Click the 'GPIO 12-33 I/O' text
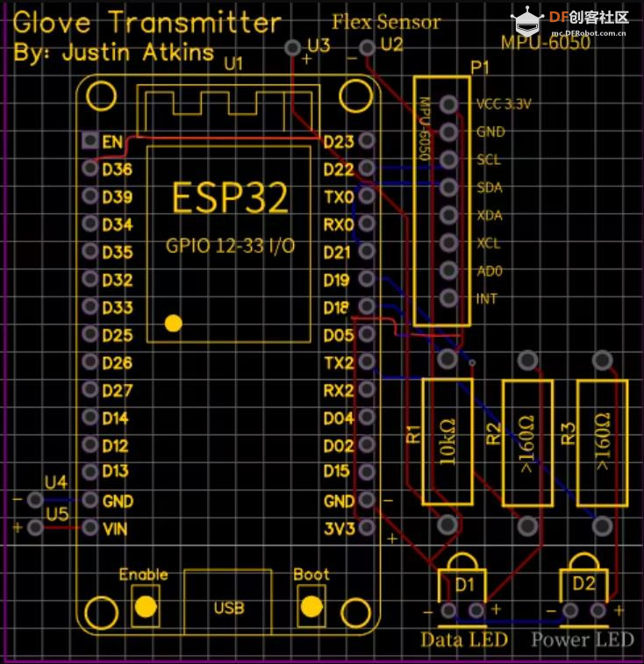This screenshot has width=644, height=664. tap(230, 246)
